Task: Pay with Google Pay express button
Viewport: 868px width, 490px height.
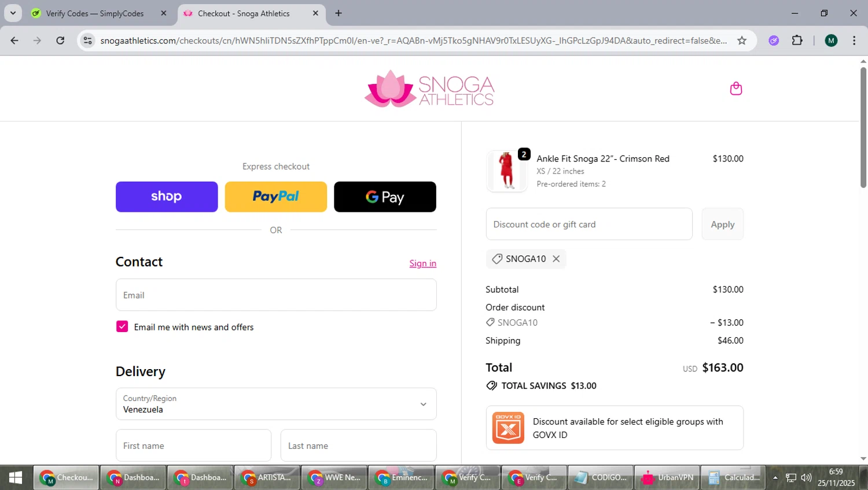Action: pyautogui.click(x=385, y=197)
